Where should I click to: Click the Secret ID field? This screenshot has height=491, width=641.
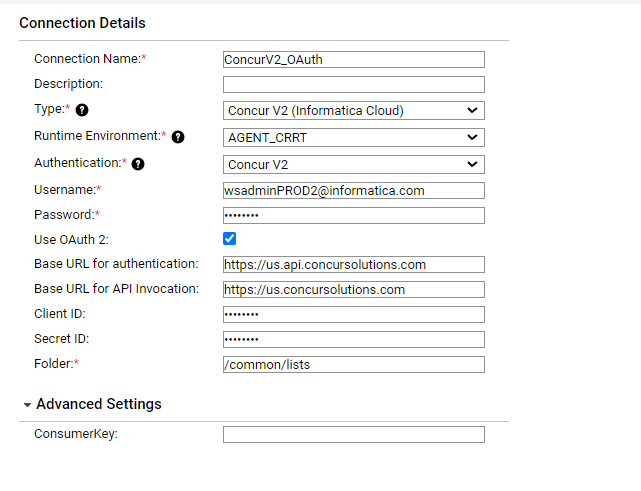354,339
